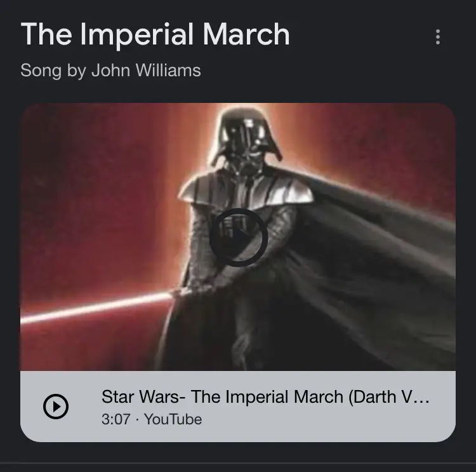The width and height of the screenshot is (476, 472).
Task: Play the video using the large circular overlay
Action: pyautogui.click(x=238, y=238)
